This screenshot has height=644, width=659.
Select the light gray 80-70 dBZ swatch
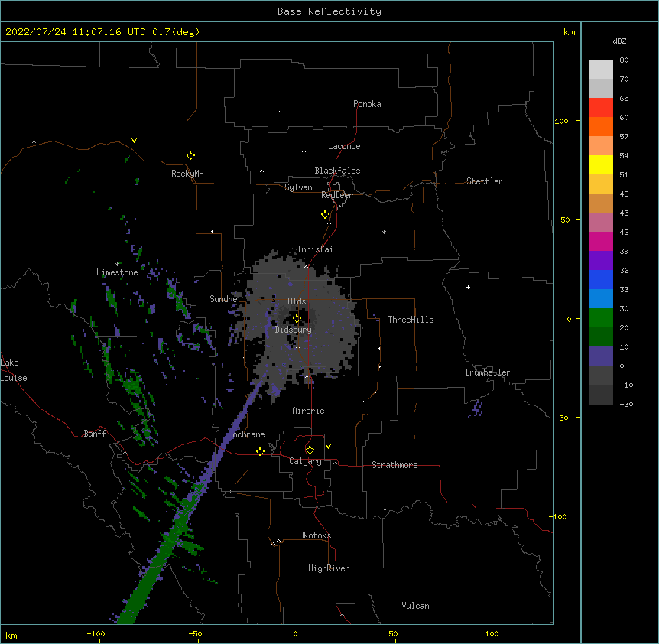coord(601,70)
